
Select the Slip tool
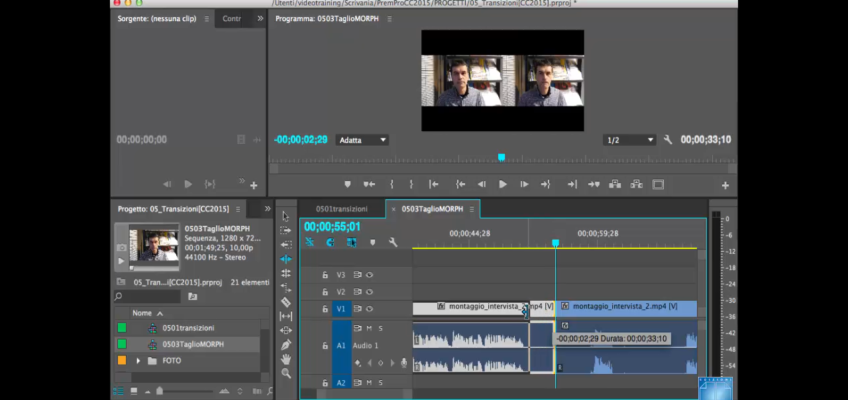tap(286, 316)
